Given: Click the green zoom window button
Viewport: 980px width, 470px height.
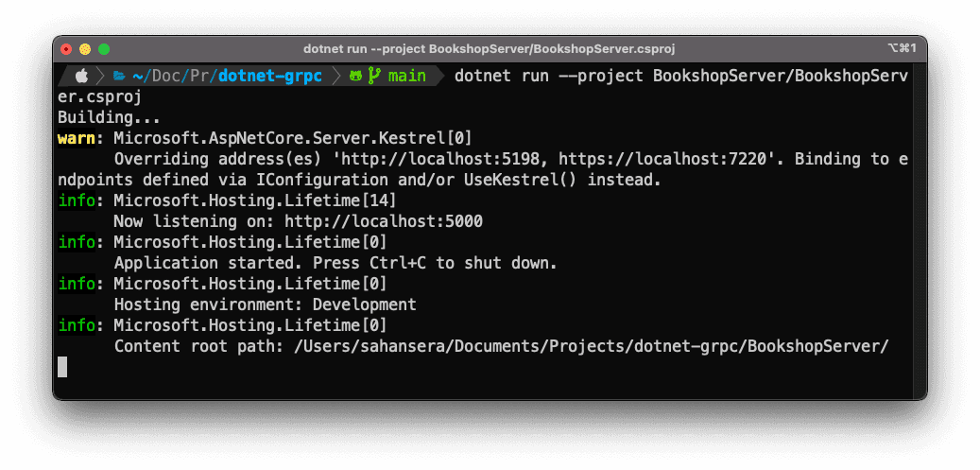Looking at the screenshot, I should pyautogui.click(x=104, y=49).
